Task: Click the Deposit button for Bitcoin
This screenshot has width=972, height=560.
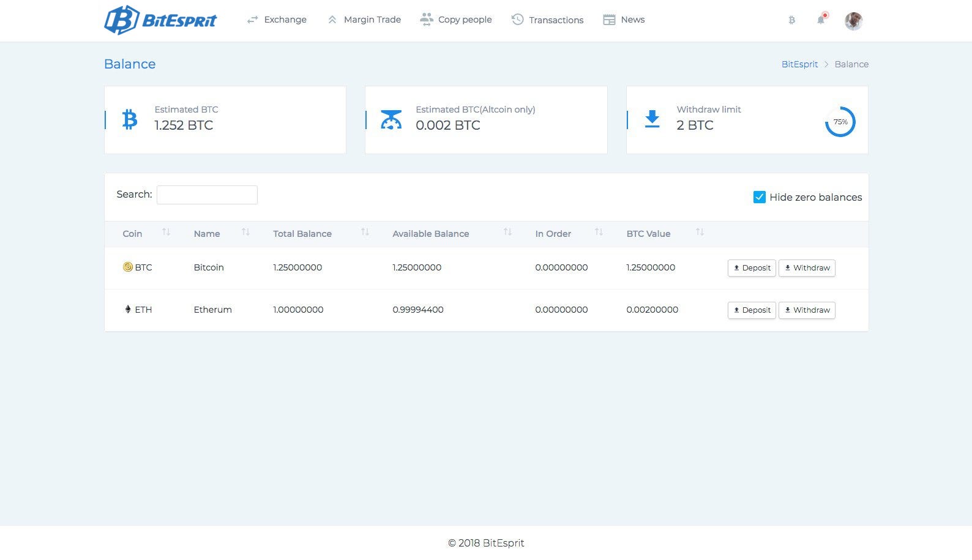Action: click(752, 268)
